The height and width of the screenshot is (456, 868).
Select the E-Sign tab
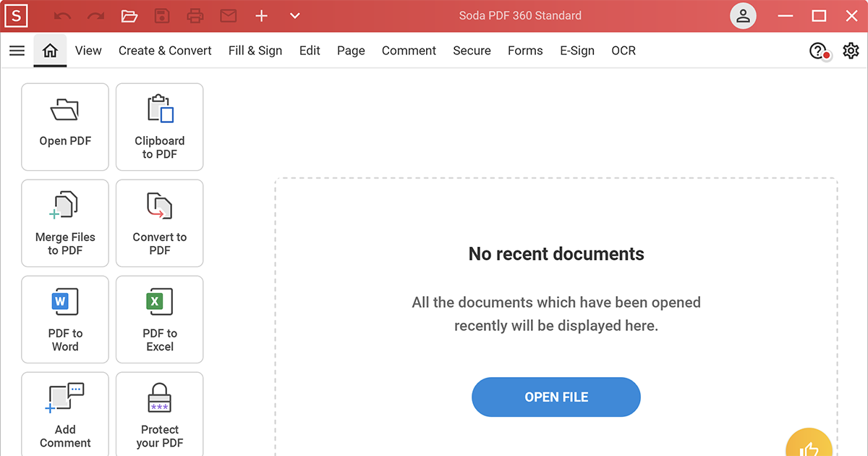tap(577, 51)
